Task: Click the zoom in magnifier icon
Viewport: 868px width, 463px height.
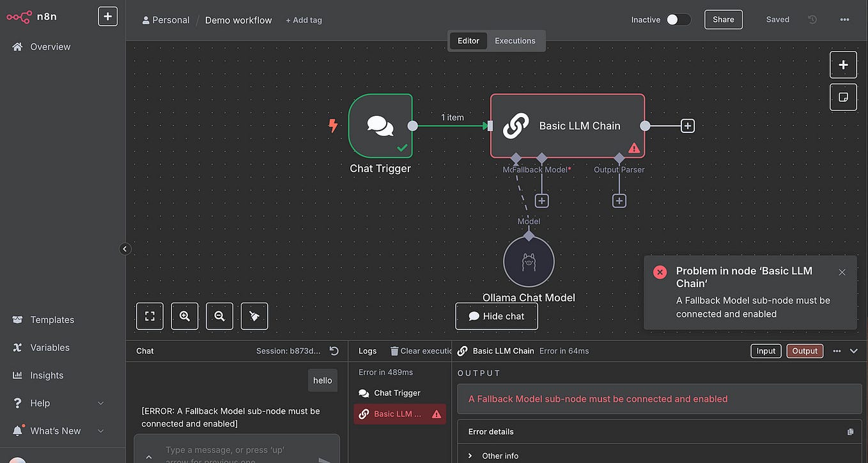Action: 184,315
